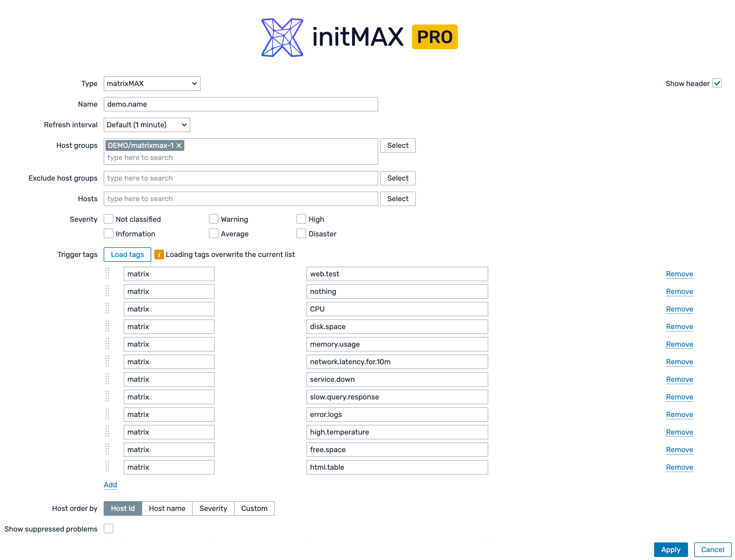The width and height of the screenshot is (735, 560).
Task: Click drag handle of error.logs tag row
Action: pos(107,414)
